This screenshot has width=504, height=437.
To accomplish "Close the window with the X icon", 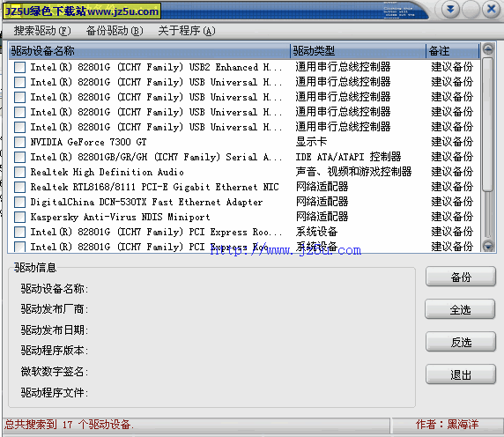I will [491, 9].
